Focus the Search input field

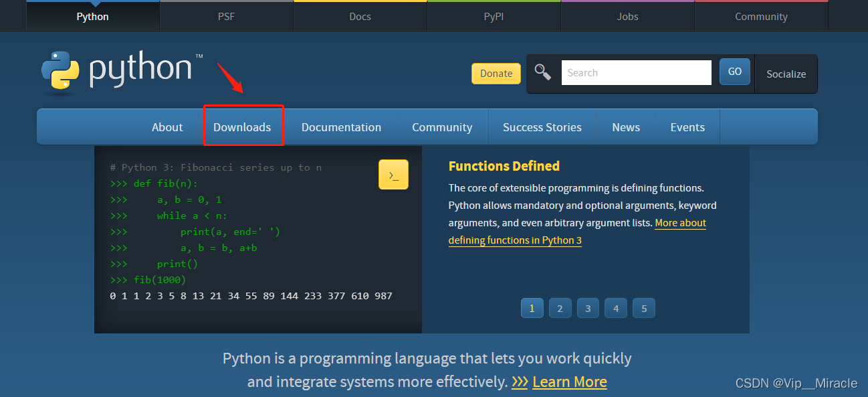coord(637,72)
